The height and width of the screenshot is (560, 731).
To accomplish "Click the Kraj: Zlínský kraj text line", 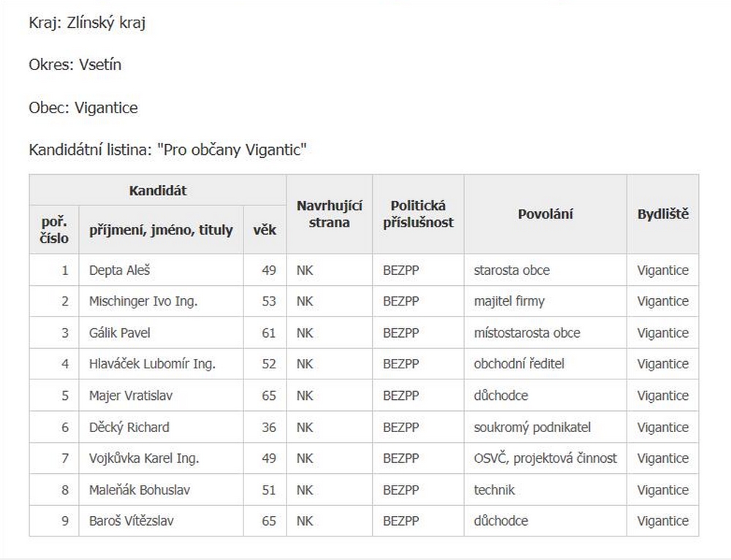I will point(88,23).
